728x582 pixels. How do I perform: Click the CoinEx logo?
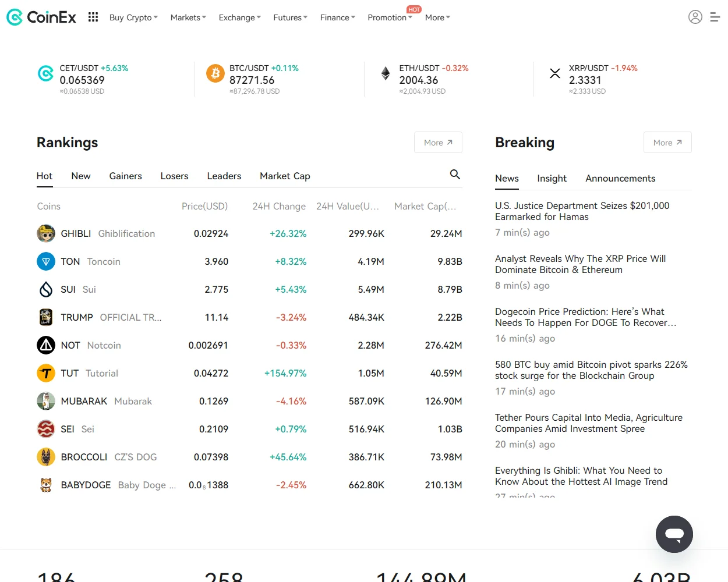coord(41,17)
